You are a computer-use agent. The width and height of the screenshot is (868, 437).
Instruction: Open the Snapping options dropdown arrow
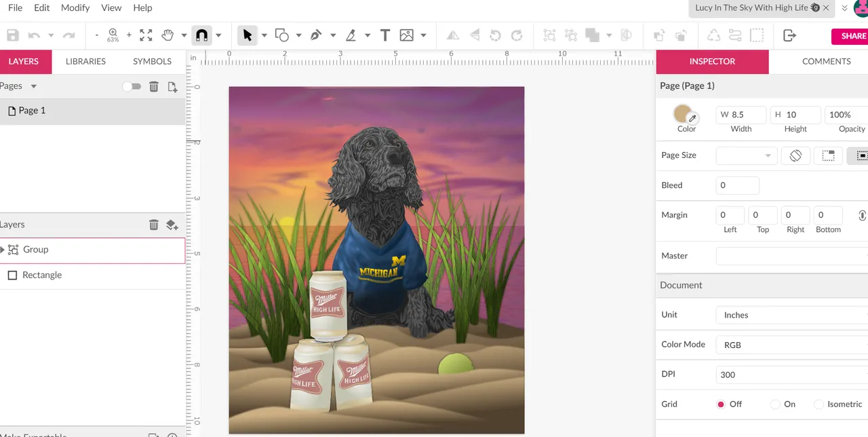click(x=218, y=35)
